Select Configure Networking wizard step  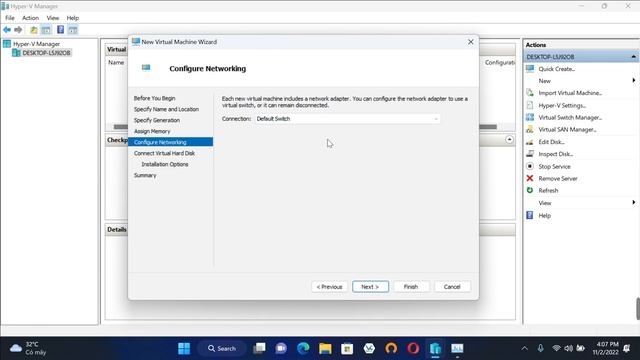point(171,142)
